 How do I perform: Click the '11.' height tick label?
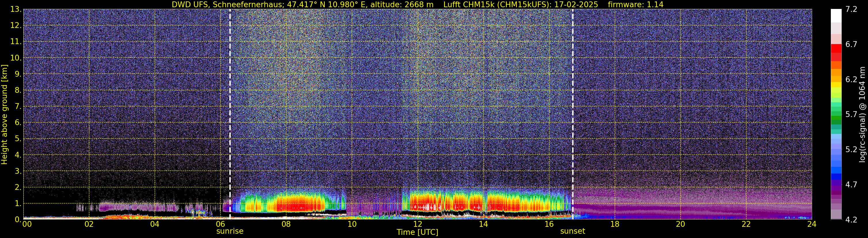pos(16,42)
